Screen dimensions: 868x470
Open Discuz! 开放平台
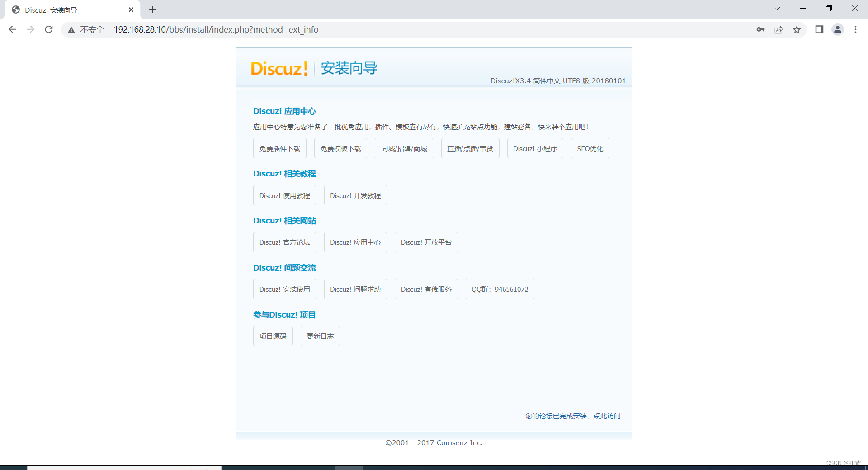(426, 242)
